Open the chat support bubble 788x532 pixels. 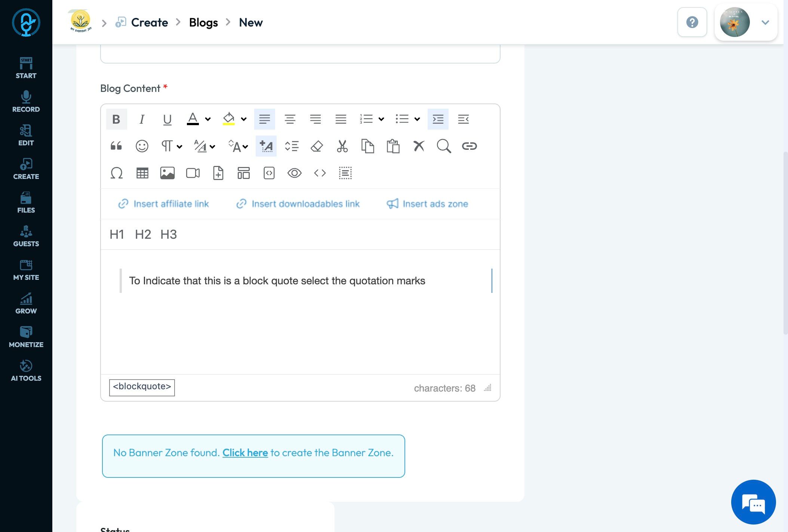click(753, 502)
